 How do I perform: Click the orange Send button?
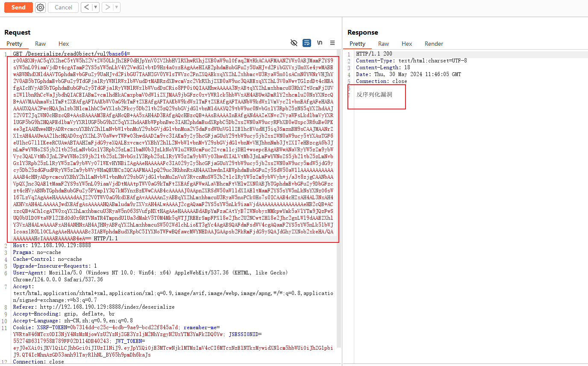(x=18, y=7)
